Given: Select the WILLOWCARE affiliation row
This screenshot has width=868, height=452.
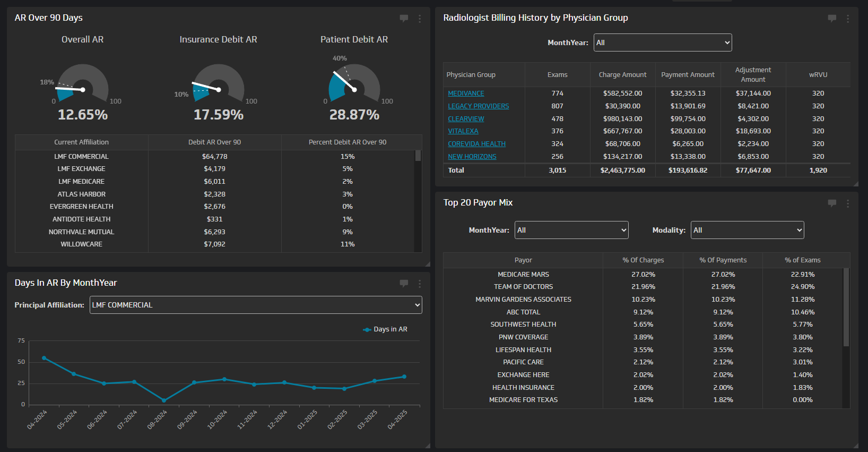Looking at the screenshot, I should (x=215, y=244).
